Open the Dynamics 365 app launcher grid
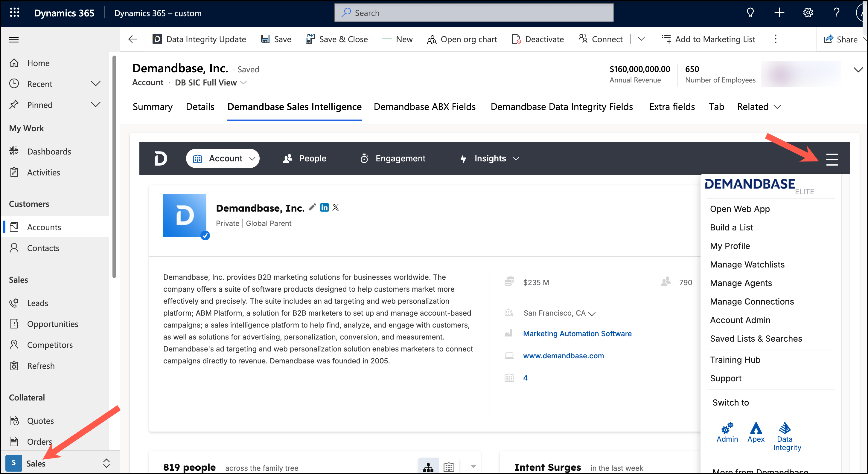 [14, 13]
